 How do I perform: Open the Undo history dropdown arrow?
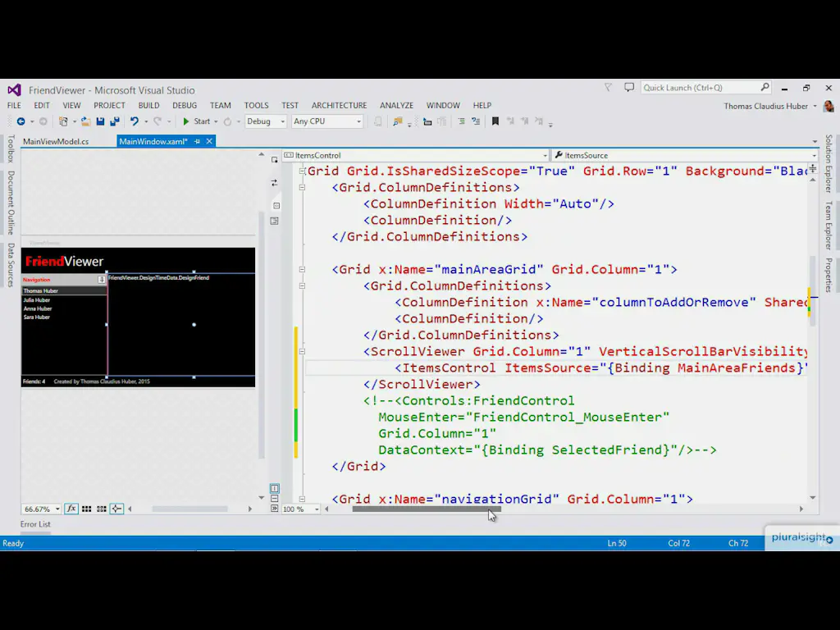click(x=146, y=121)
